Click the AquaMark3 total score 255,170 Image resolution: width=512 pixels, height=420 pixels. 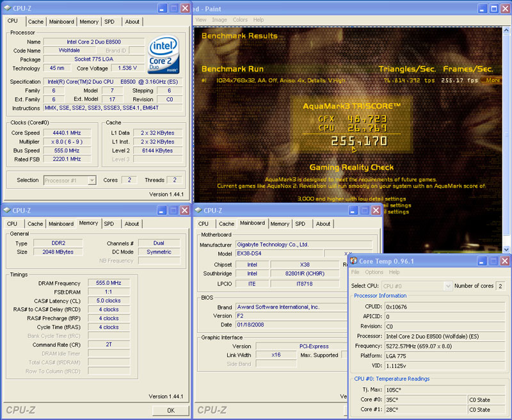[x=359, y=141]
